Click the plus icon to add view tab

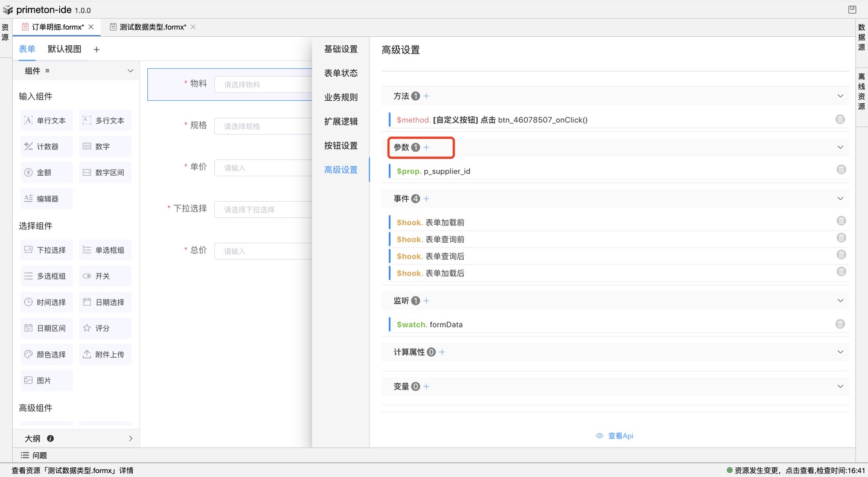[x=97, y=50]
